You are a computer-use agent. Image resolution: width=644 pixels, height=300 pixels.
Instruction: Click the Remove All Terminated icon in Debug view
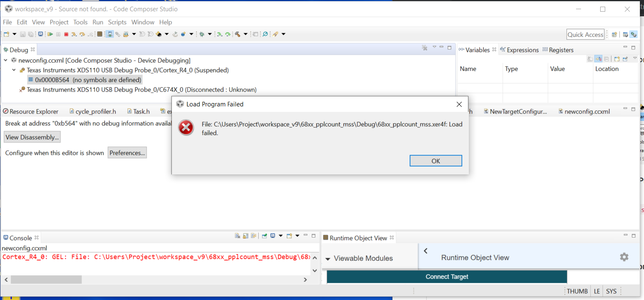click(x=424, y=48)
